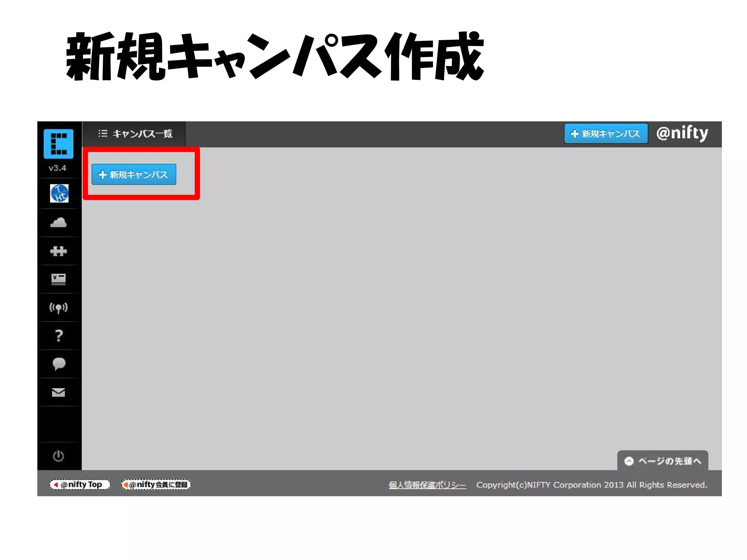Open the user profile avatar icon
The width and height of the screenshot is (747, 560).
59,193
